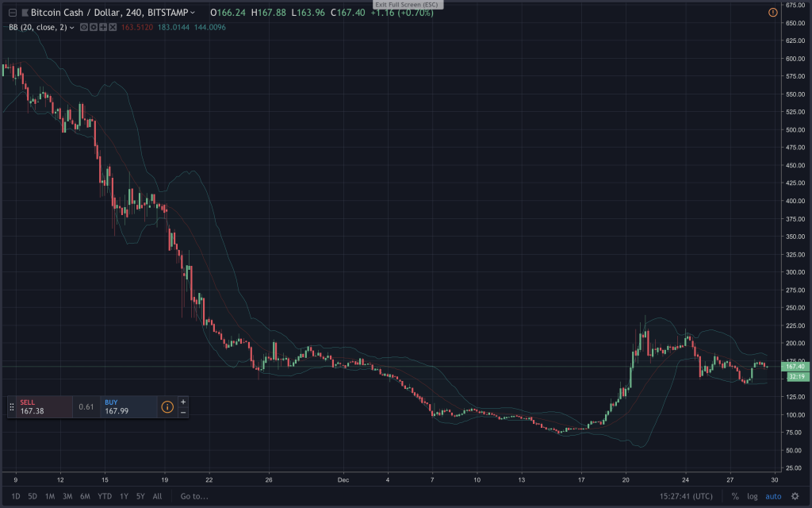812x508 pixels.
Task: Open the Bitcoin Cash symbol dropdown arrow
Action: 193,13
